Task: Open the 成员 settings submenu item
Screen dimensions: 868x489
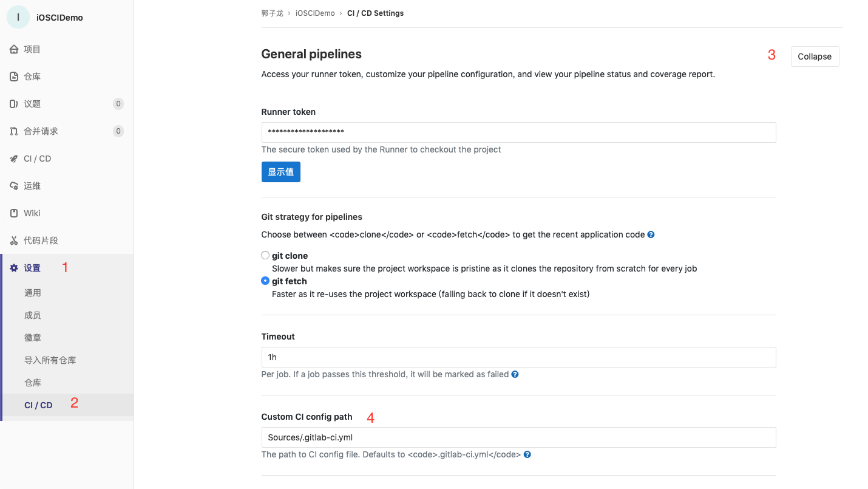Action: [x=33, y=315]
